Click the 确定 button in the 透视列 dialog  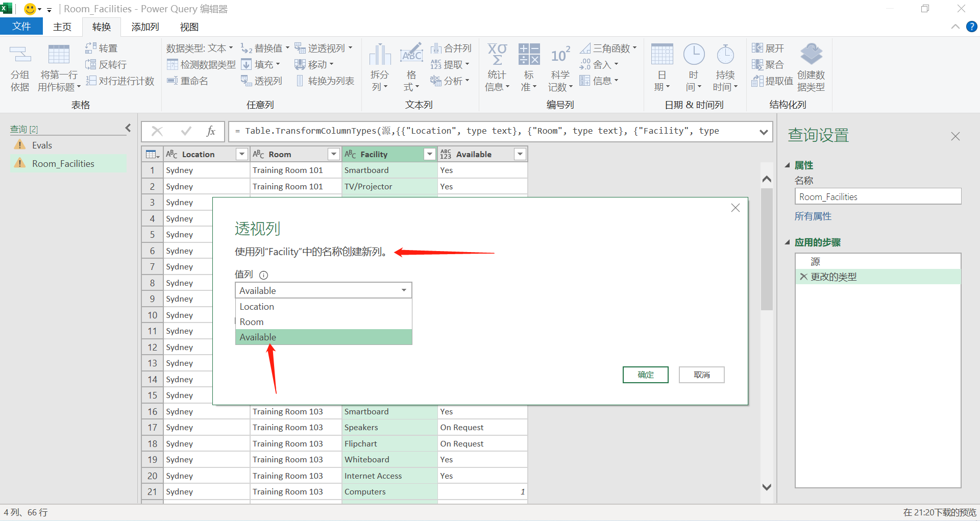[645, 375]
